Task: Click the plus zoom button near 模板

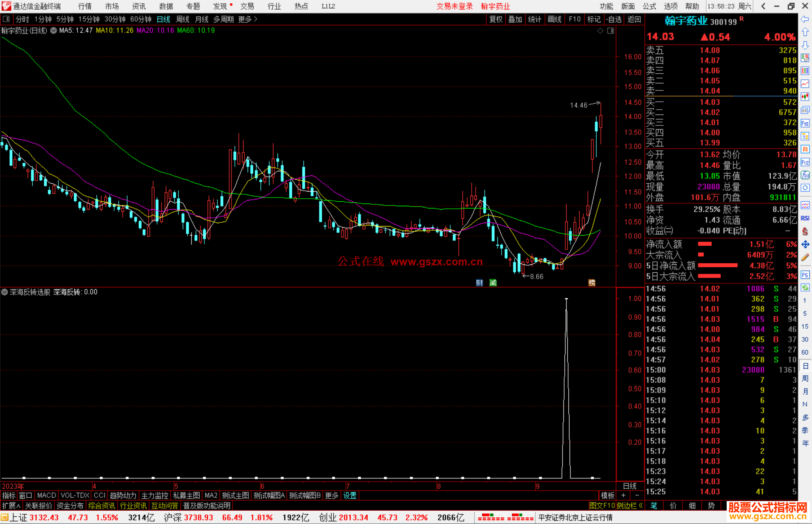Action: 623,495
